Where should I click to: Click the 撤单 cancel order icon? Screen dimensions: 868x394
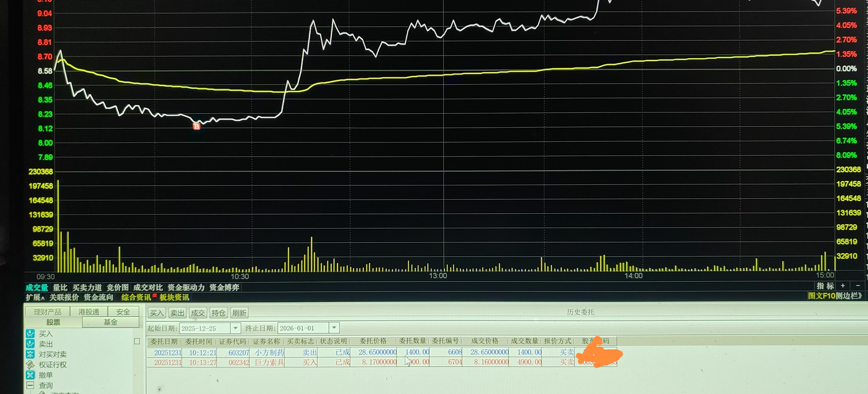[x=30, y=375]
